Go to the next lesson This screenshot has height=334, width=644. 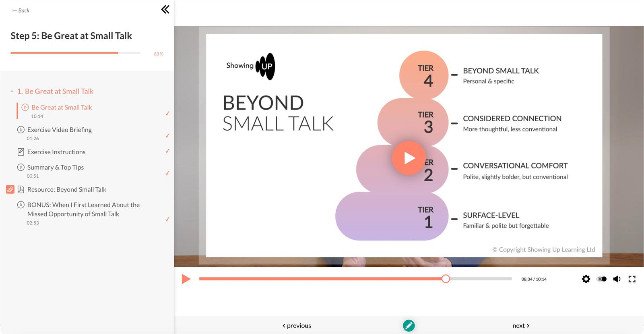pos(521,326)
